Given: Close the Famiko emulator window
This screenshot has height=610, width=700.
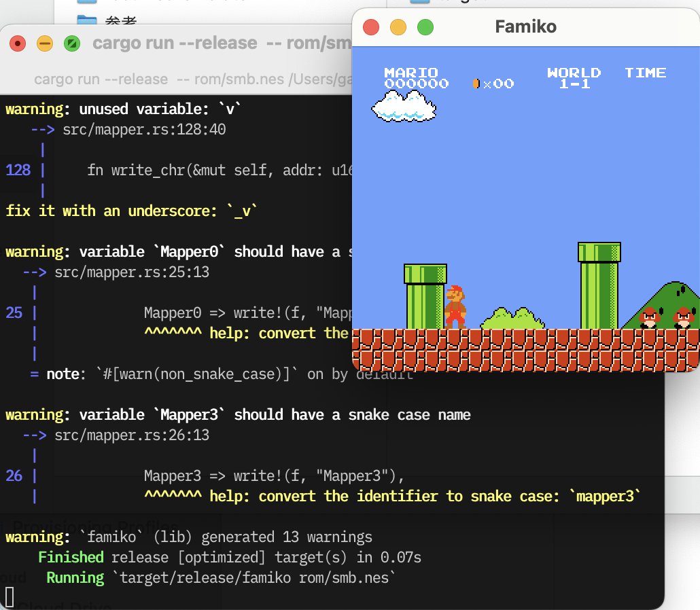Looking at the screenshot, I should pyautogui.click(x=371, y=27).
